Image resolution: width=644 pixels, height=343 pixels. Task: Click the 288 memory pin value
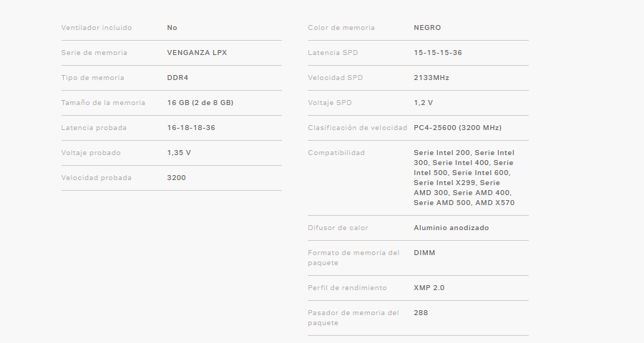pyautogui.click(x=421, y=313)
